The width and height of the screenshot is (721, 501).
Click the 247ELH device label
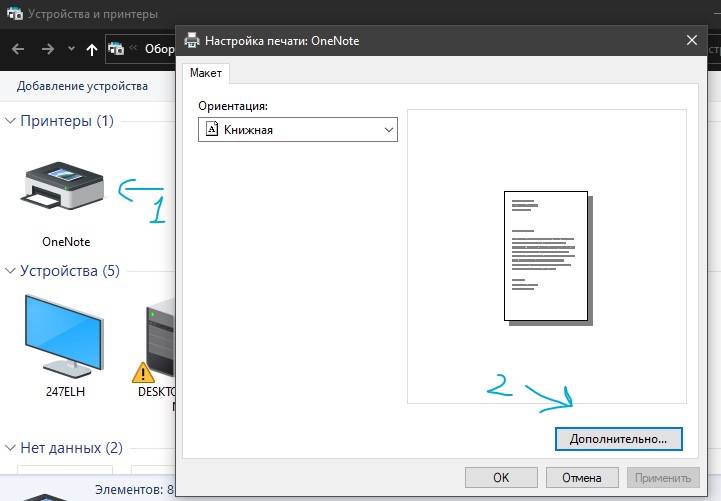(x=65, y=392)
